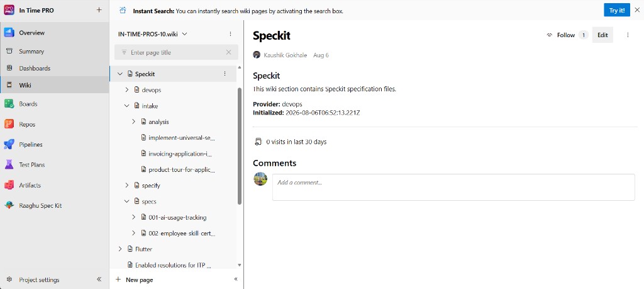Screen dimensions: 644x289
Task: Click the Try it! button
Action: point(616,10)
